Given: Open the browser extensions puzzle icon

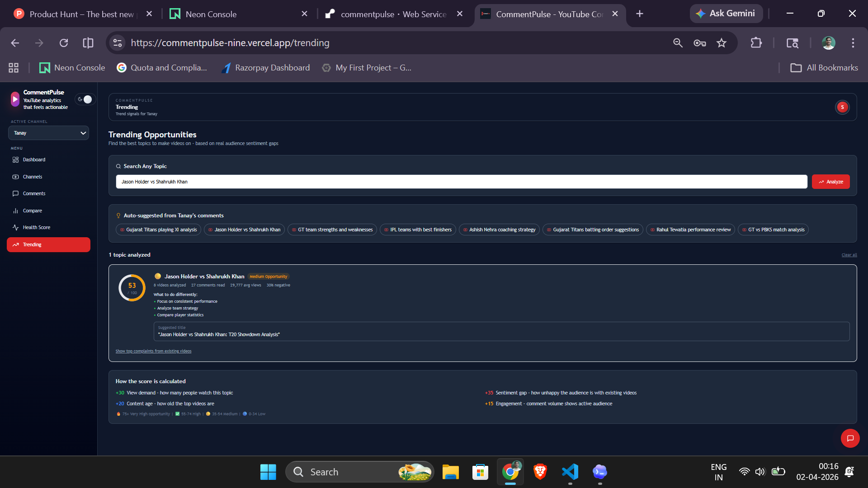Looking at the screenshot, I should tap(756, 43).
